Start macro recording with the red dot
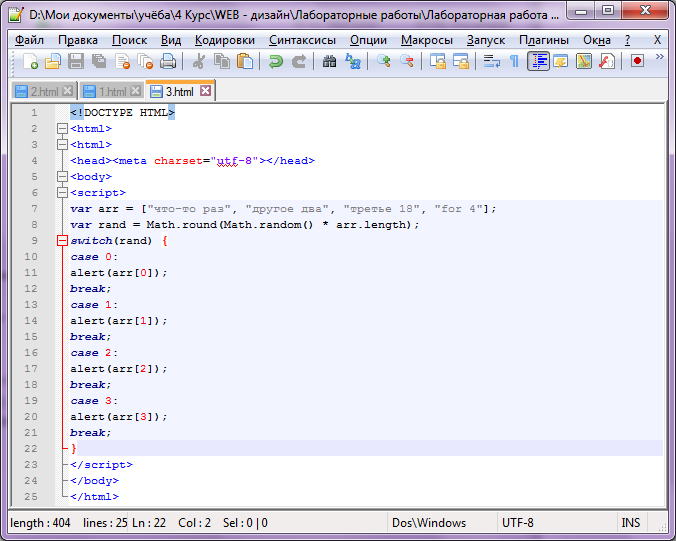This screenshot has height=541, width=676. 637,62
